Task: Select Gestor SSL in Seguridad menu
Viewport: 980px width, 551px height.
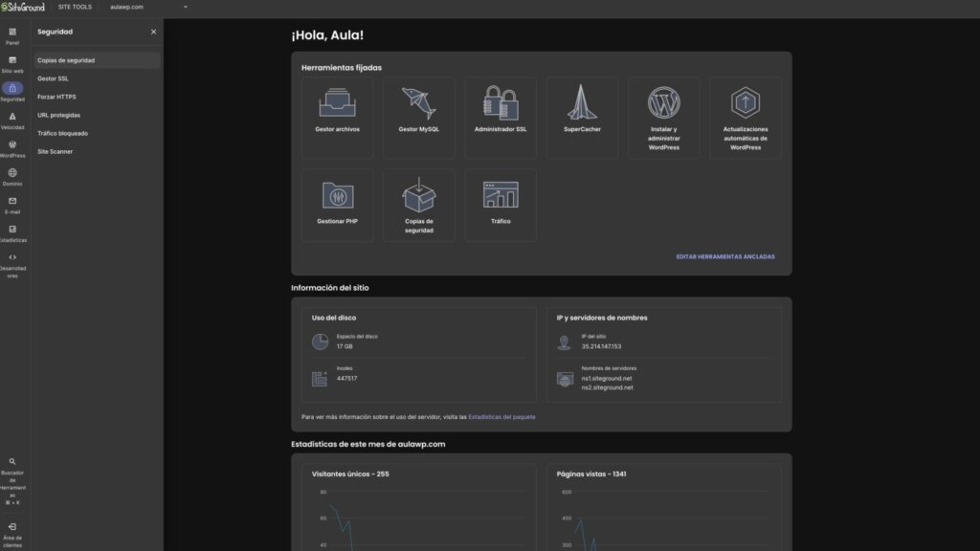Action: click(54, 78)
